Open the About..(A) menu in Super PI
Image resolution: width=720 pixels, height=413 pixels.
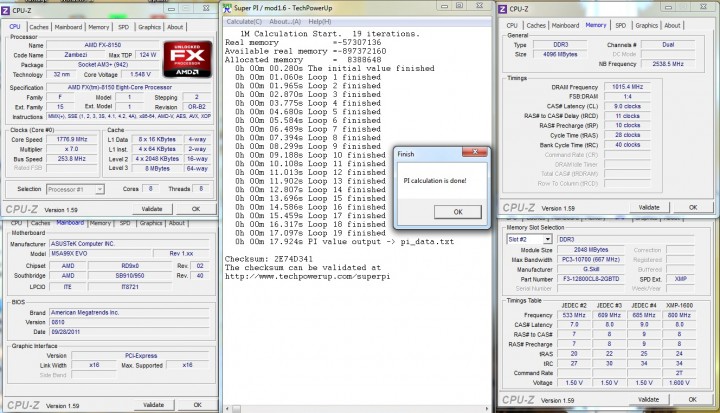point(285,22)
